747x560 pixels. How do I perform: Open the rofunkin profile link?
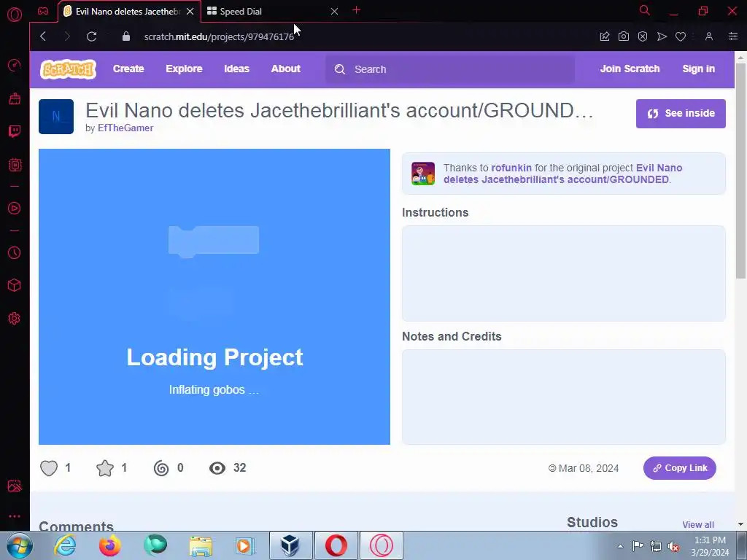(511, 168)
